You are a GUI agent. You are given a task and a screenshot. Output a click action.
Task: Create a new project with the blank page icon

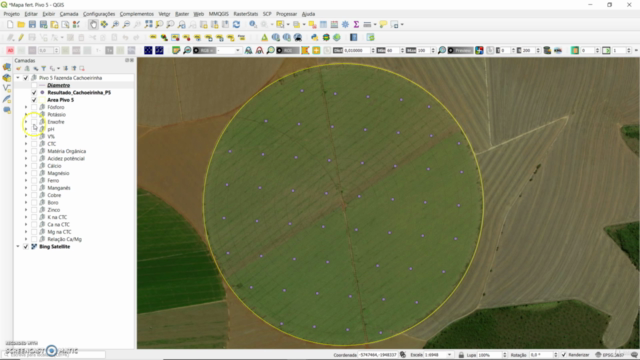coord(10,25)
